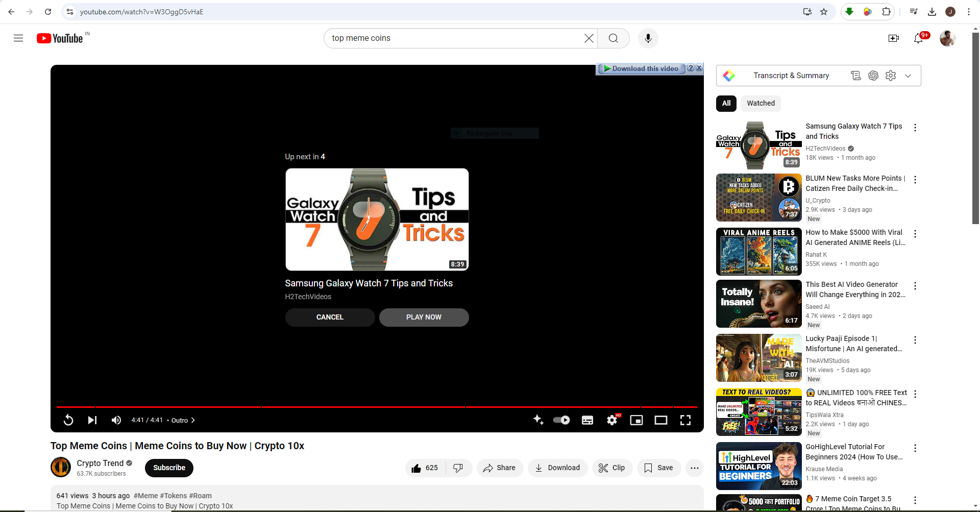This screenshot has height=512, width=980.
Task: Open Transcript & Summary settings gear
Action: 891,76
